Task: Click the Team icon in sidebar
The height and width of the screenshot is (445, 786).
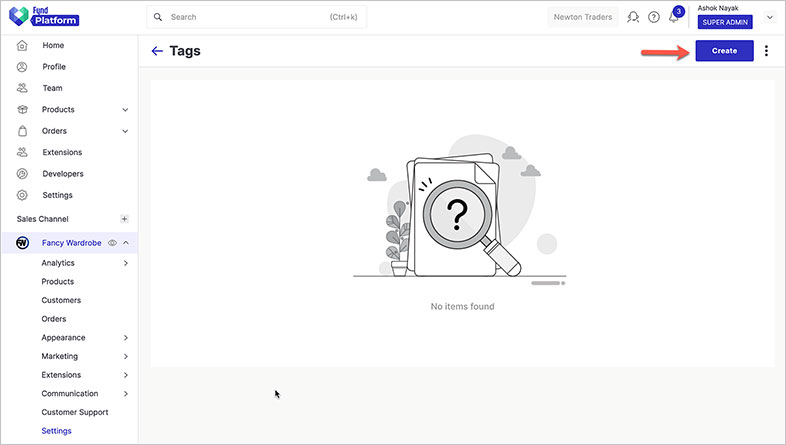Action: pos(22,88)
